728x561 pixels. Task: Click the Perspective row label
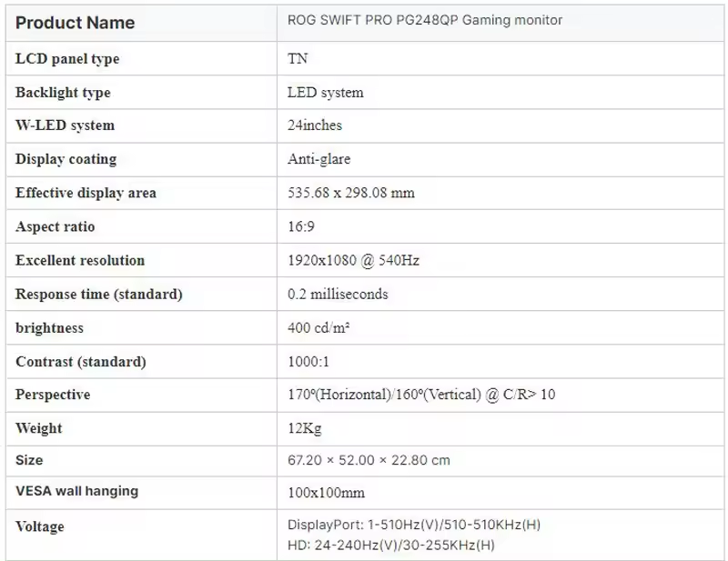[53, 395]
